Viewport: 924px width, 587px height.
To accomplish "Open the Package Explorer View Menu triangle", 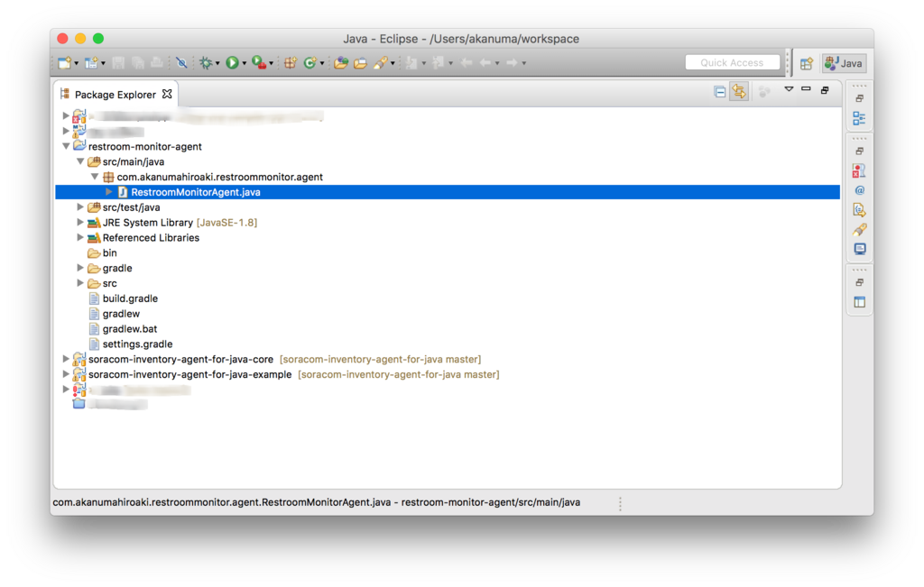I will pos(789,89).
